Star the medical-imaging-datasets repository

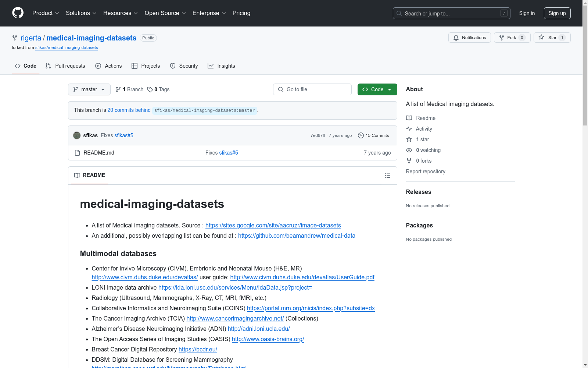(549, 37)
